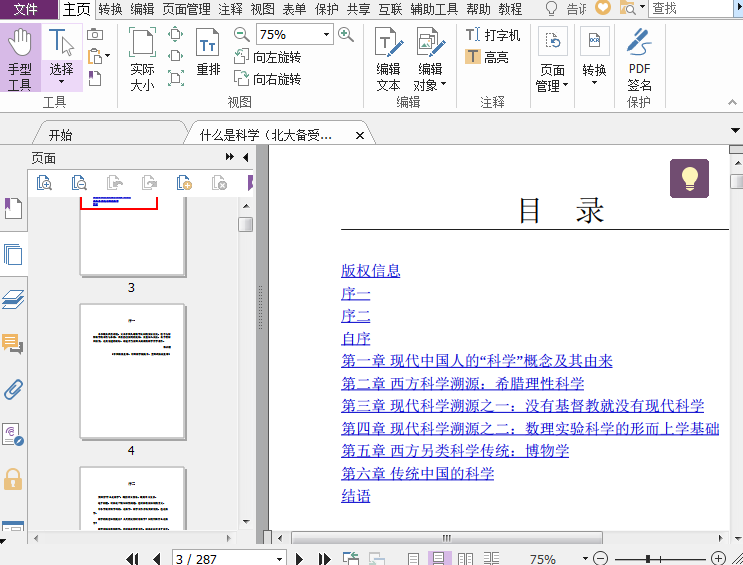The image size is (743, 565).
Task: Open status bar zoom percentage dropdown
Action: pos(585,559)
